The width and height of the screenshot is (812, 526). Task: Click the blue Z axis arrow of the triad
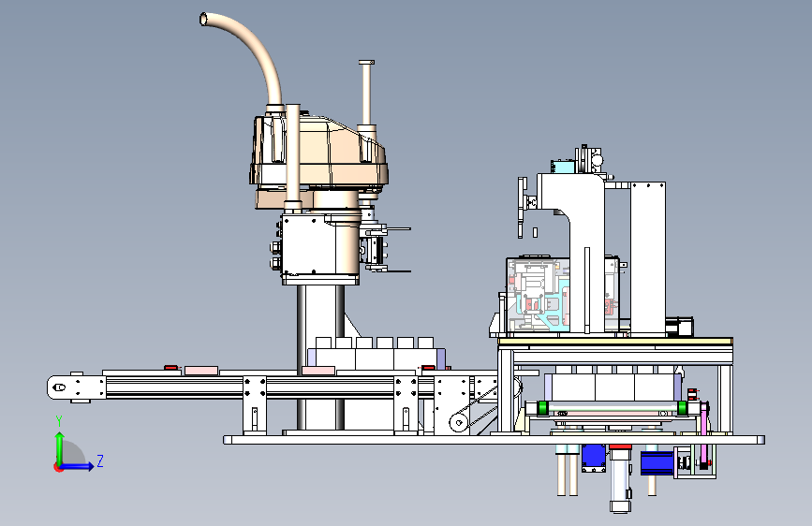pos(78,466)
